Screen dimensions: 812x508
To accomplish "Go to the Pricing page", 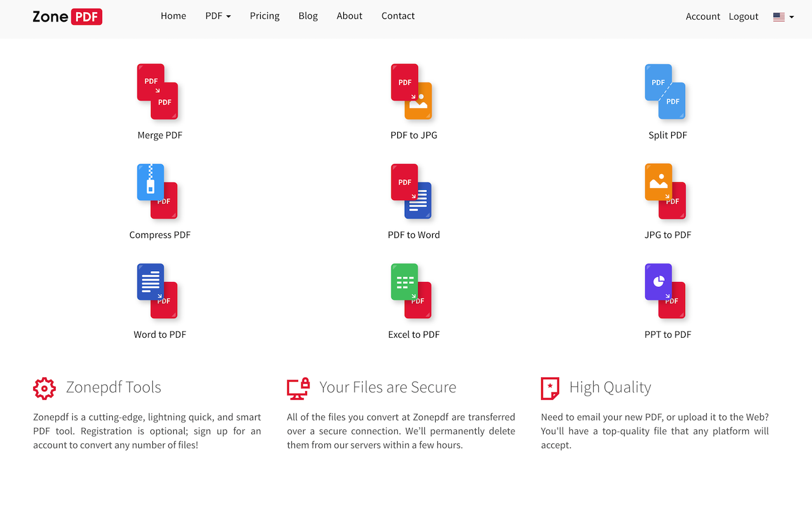I will (265, 16).
